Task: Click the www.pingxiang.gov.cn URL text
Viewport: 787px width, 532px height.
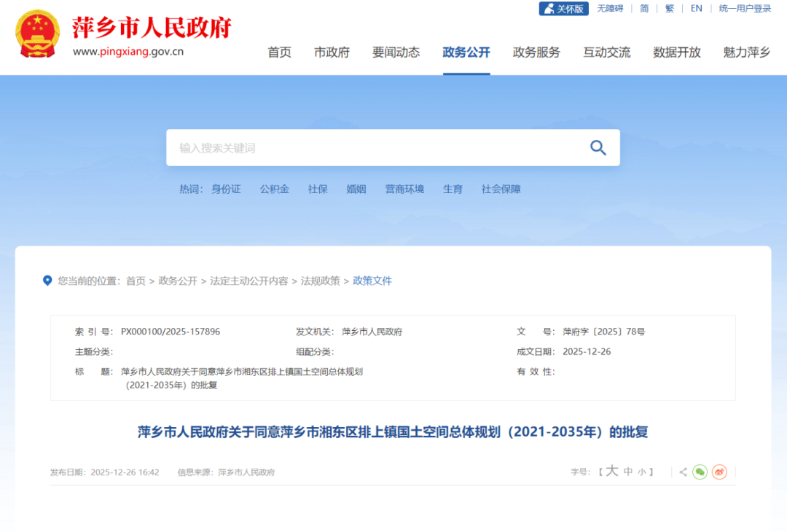Action: (x=128, y=51)
